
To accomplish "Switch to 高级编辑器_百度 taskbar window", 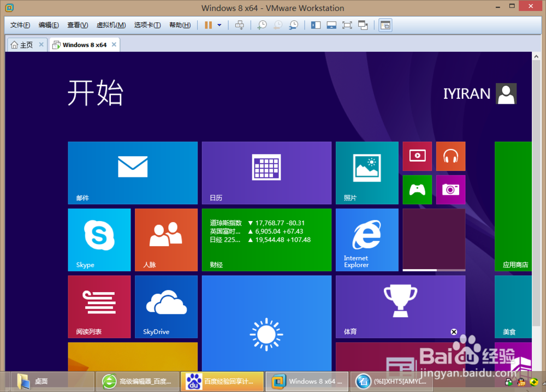I will [x=138, y=381].
